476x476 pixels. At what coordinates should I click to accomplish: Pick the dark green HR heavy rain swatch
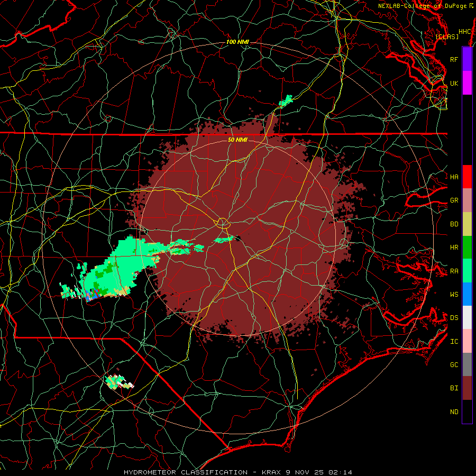coord(467,248)
